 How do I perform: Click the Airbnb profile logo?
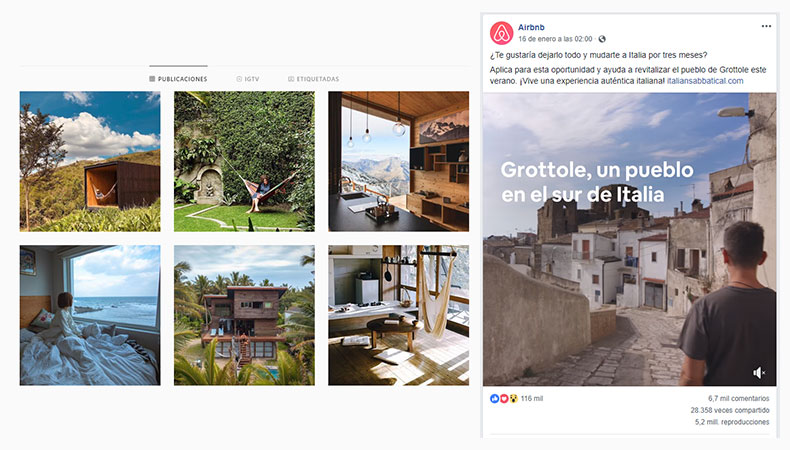pyautogui.click(x=501, y=33)
